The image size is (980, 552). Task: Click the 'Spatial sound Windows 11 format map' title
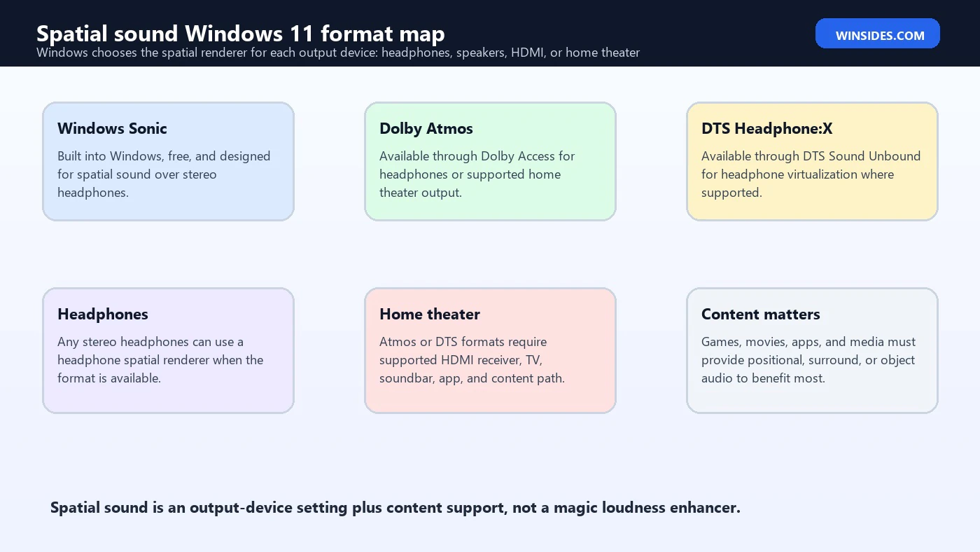(240, 33)
